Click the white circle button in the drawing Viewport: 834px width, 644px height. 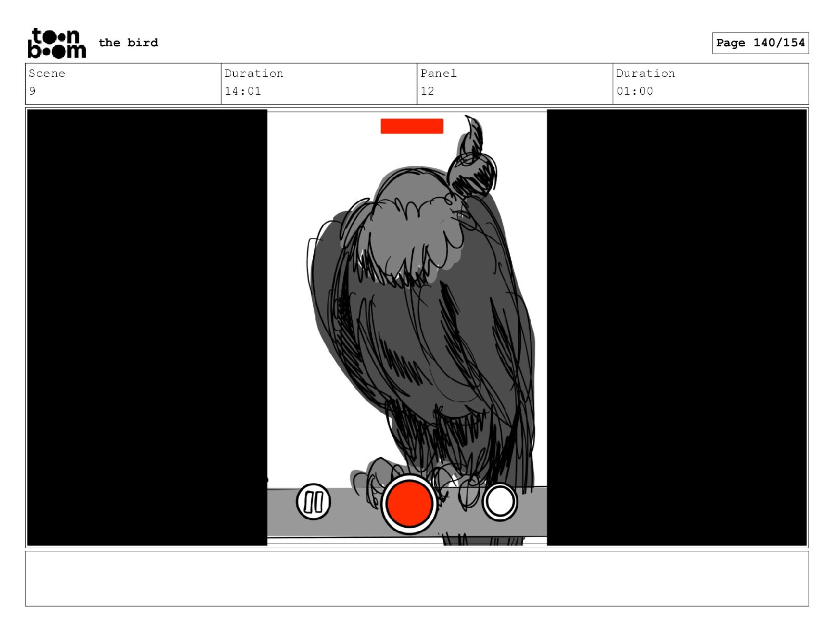(x=500, y=501)
